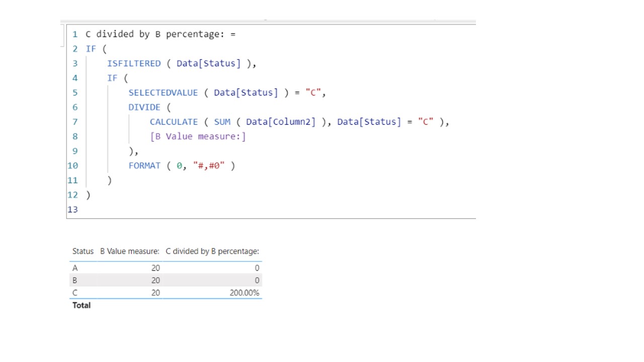644x362 pixels.
Task: Place cursor on ISFILTERED in the formula
Action: (x=134, y=63)
